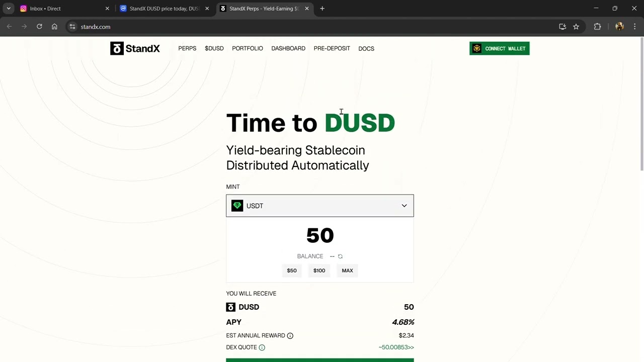Click the install app icon in address bar
The image size is (644, 362).
coord(562,27)
